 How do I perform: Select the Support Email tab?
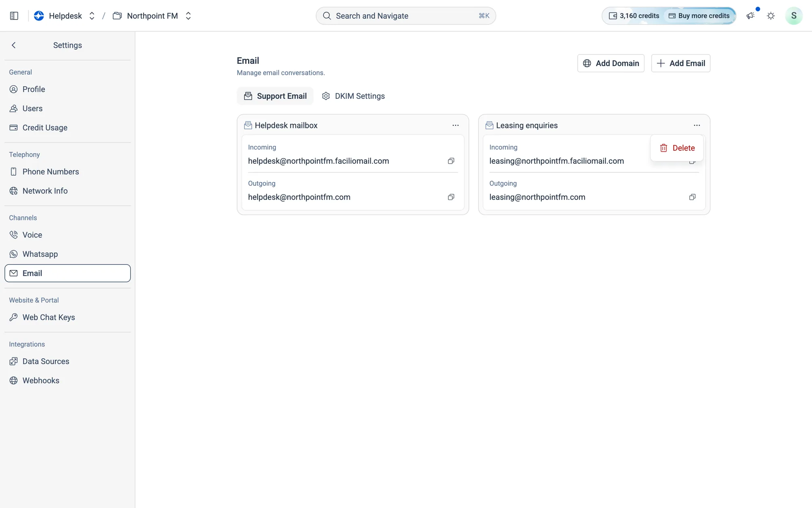[x=275, y=96]
